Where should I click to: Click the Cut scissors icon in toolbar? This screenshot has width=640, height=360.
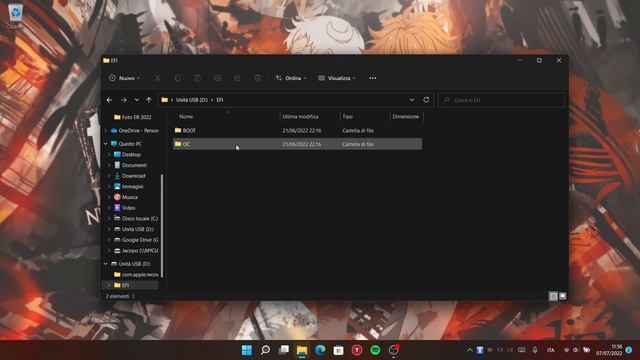click(158, 78)
